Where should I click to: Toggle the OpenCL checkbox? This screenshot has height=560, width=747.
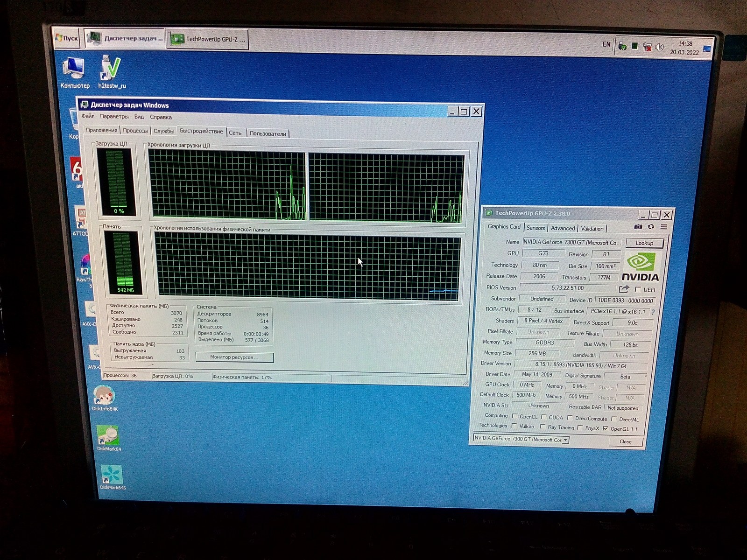point(514,416)
